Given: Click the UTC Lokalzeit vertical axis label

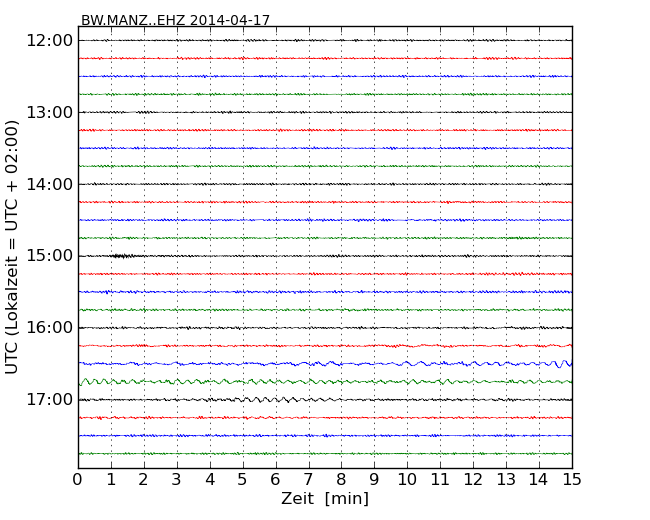Looking at the screenshot, I should click(12, 248).
